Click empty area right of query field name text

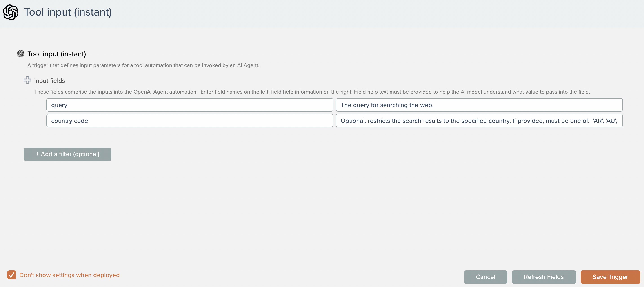click(x=200, y=105)
